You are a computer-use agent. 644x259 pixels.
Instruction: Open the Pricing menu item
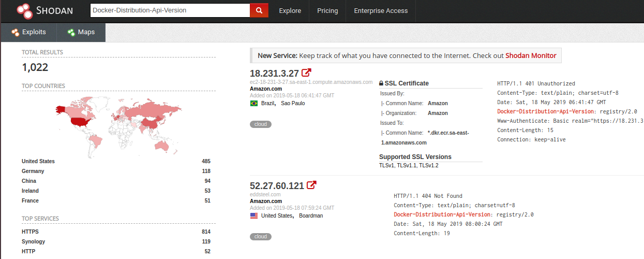click(x=327, y=10)
